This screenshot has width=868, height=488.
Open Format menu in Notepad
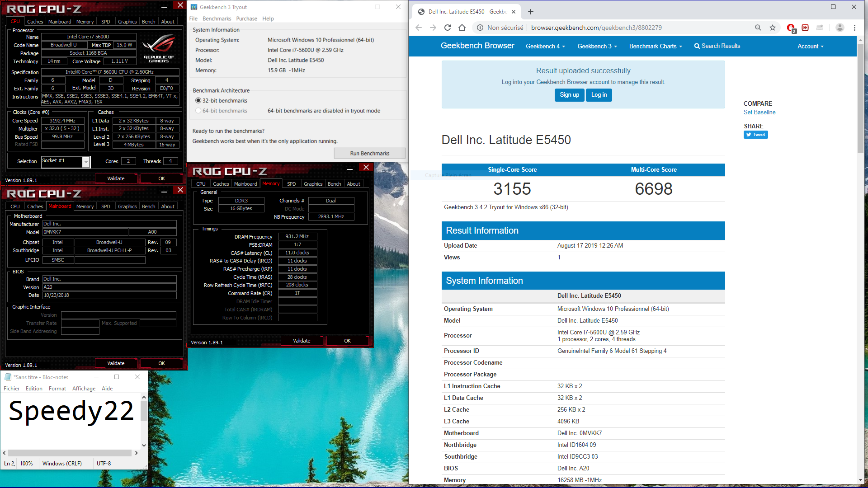coord(57,389)
